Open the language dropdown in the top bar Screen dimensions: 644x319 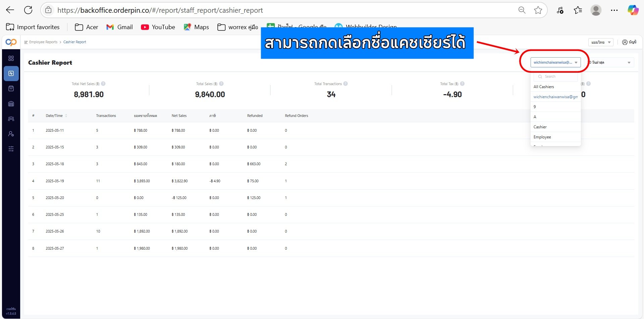[x=601, y=42]
